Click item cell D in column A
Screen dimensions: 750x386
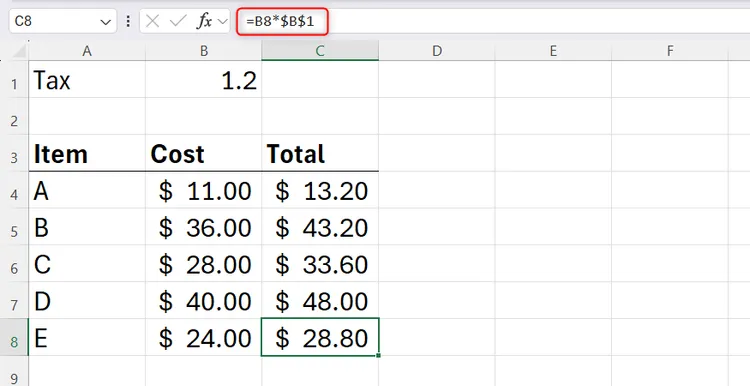[x=87, y=300]
